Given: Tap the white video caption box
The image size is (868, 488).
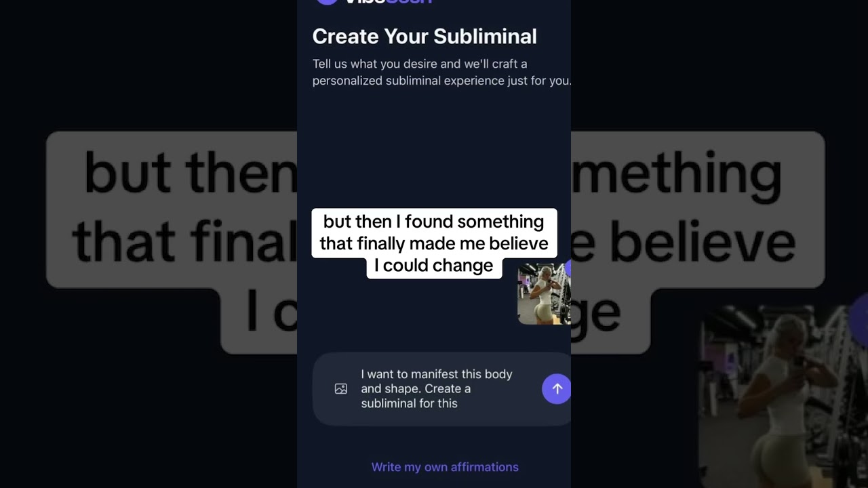Looking at the screenshot, I should point(434,243).
